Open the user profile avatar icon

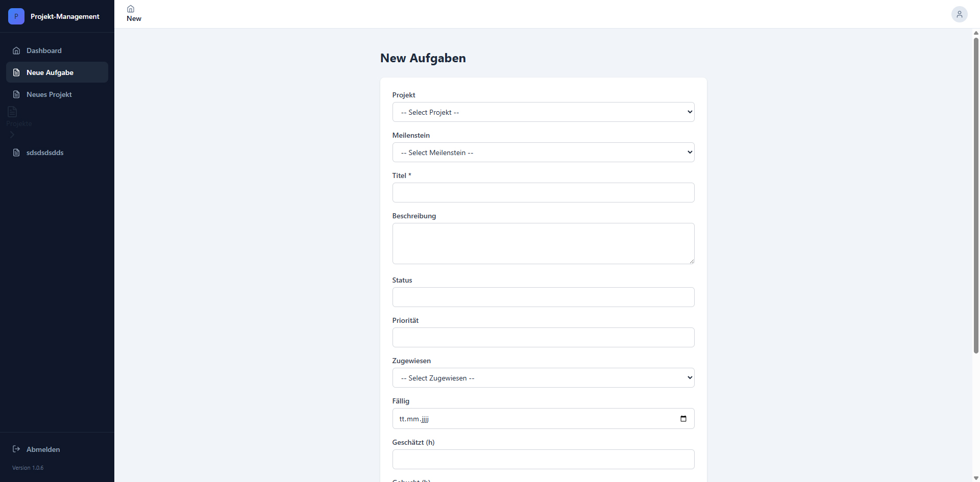click(959, 14)
